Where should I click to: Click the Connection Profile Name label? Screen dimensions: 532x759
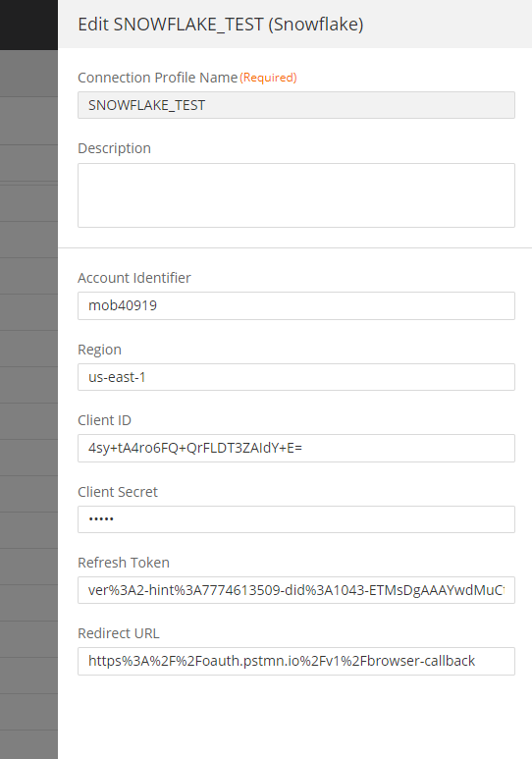[158, 78]
